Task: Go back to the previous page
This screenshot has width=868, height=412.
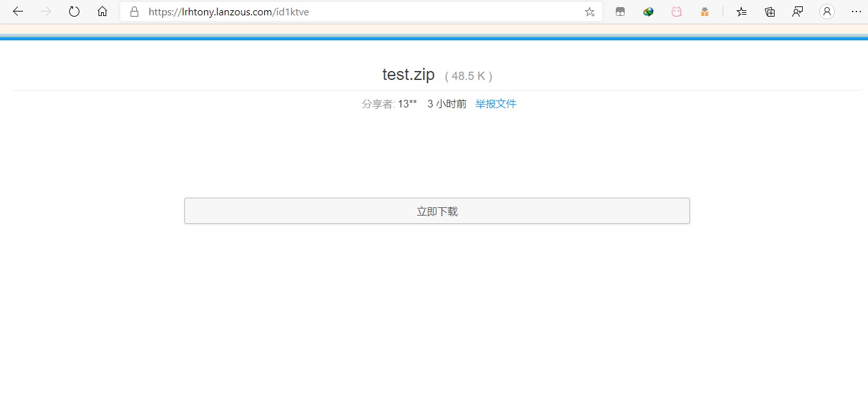Action: pyautogui.click(x=18, y=12)
